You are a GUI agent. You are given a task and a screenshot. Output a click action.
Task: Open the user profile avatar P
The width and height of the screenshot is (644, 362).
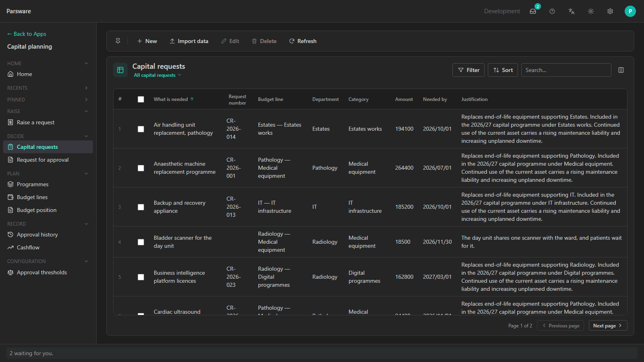pyautogui.click(x=630, y=11)
